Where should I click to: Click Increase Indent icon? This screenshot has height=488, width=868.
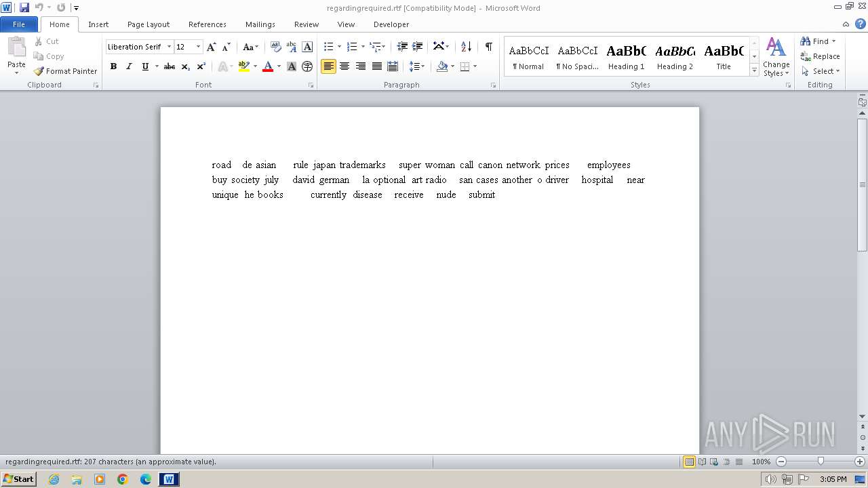[x=418, y=47]
